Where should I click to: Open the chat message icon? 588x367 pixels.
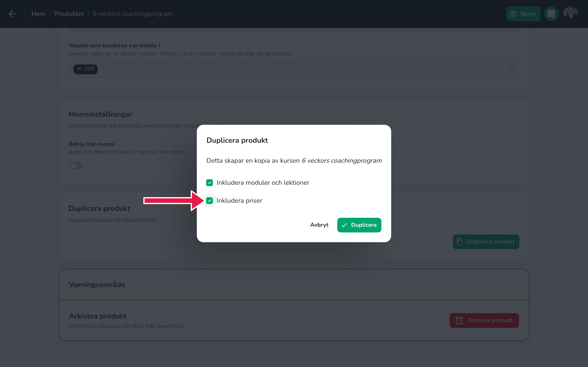(x=551, y=14)
